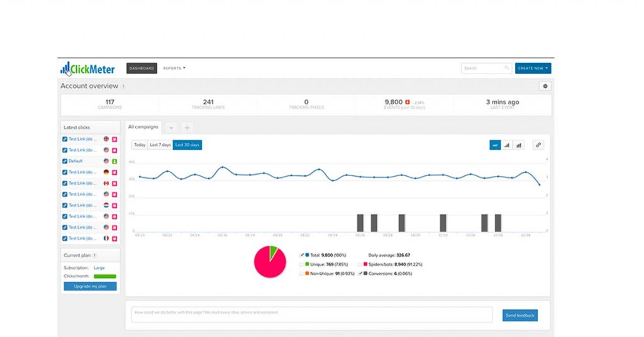
Task: Click link icon in the Netherlands flag row
Action: click(x=65, y=205)
